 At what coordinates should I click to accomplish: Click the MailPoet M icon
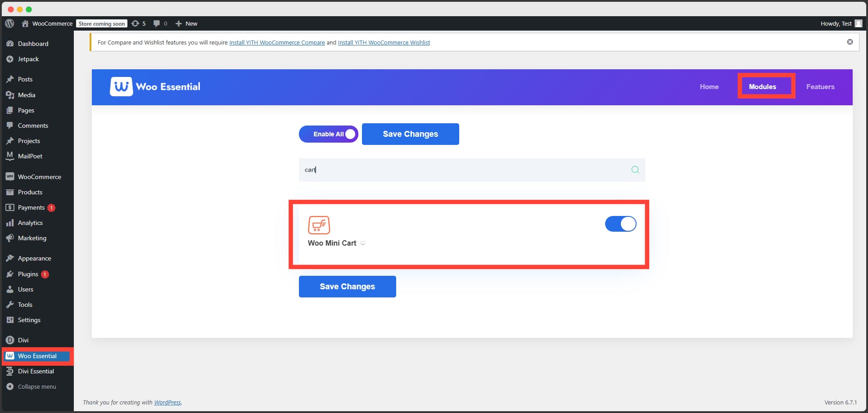tap(10, 156)
